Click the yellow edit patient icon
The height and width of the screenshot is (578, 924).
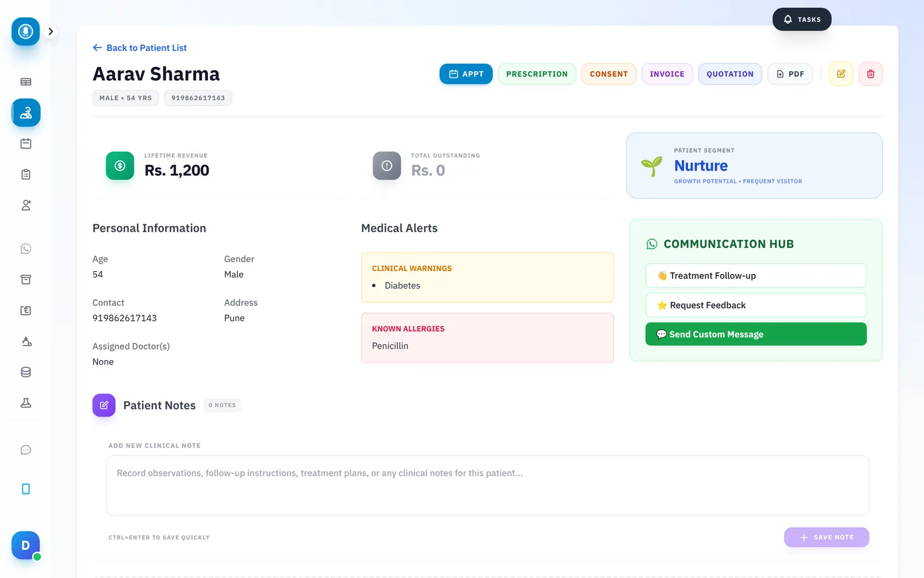841,74
